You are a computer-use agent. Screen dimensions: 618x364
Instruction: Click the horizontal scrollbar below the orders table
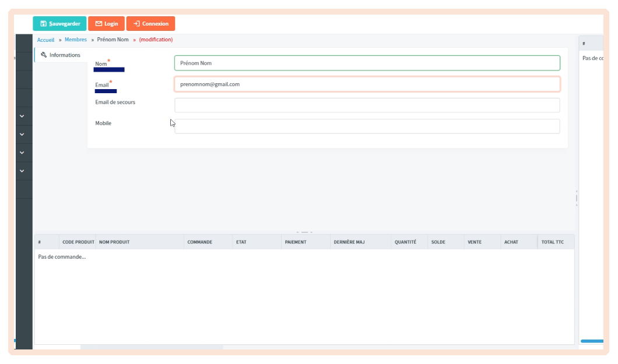(x=152, y=347)
